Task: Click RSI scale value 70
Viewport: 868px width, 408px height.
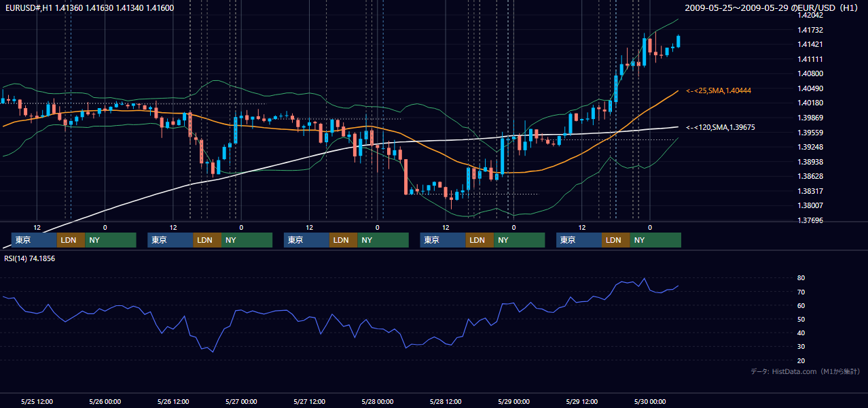Action: point(801,292)
